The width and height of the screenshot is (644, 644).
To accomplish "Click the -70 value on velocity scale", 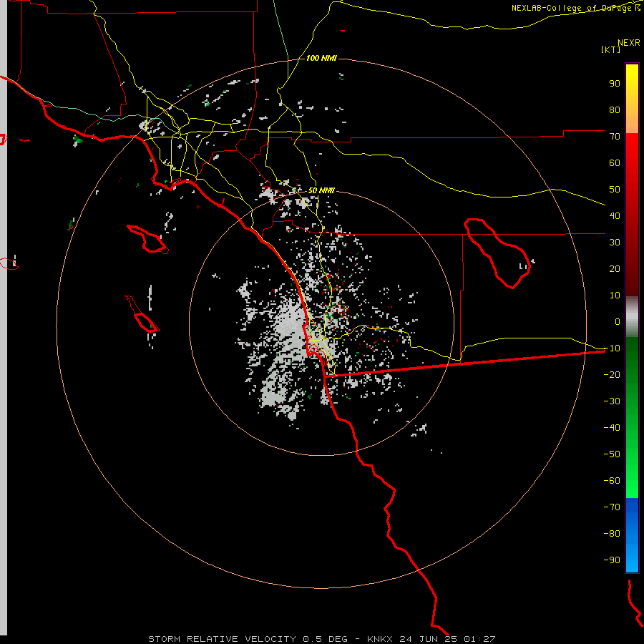I will [612, 507].
